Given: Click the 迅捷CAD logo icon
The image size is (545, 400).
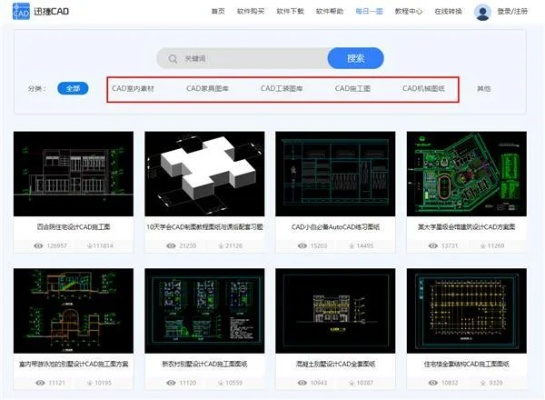Looking at the screenshot, I should (21, 11).
